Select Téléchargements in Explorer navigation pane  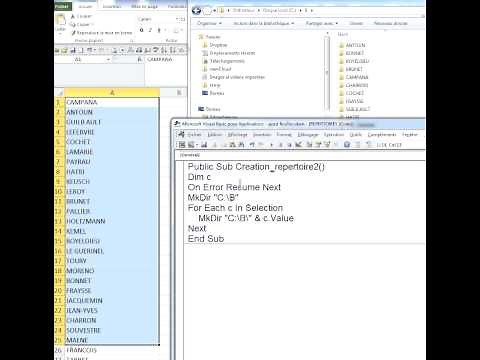pos(223,61)
